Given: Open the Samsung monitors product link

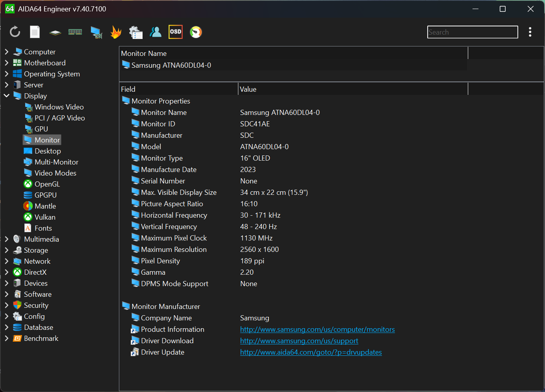Looking at the screenshot, I should click(317, 329).
